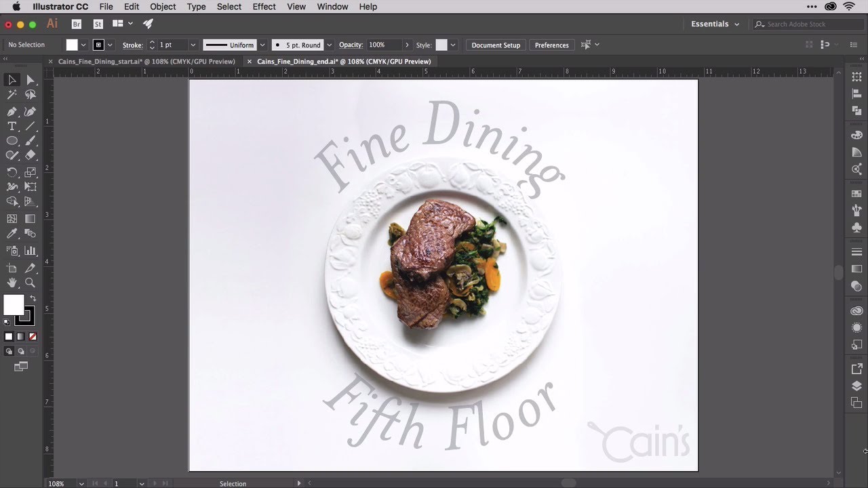Select the Eraser tool

tap(30, 156)
